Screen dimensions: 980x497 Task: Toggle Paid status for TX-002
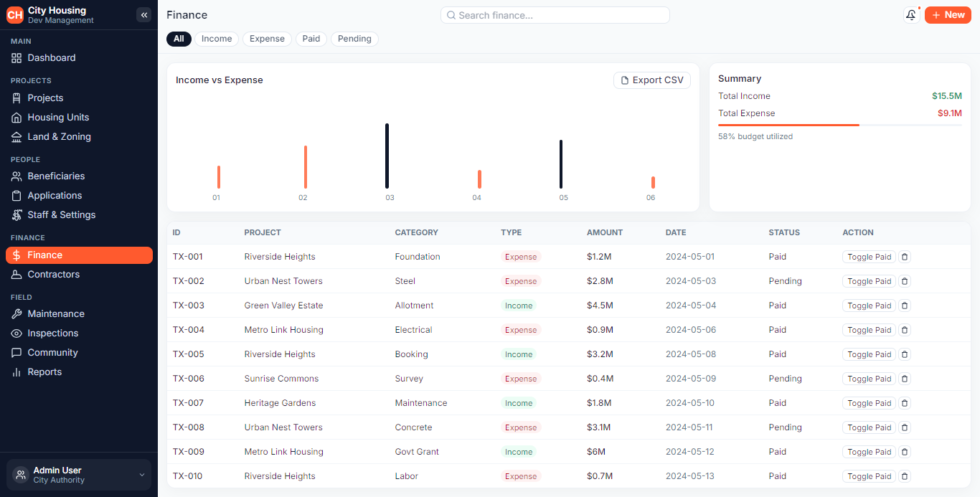869,281
